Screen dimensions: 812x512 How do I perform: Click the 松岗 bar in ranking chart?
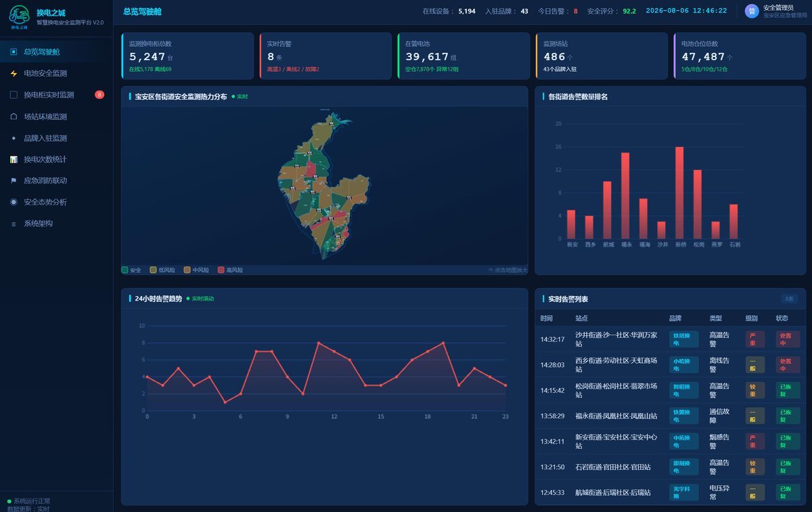(698, 204)
